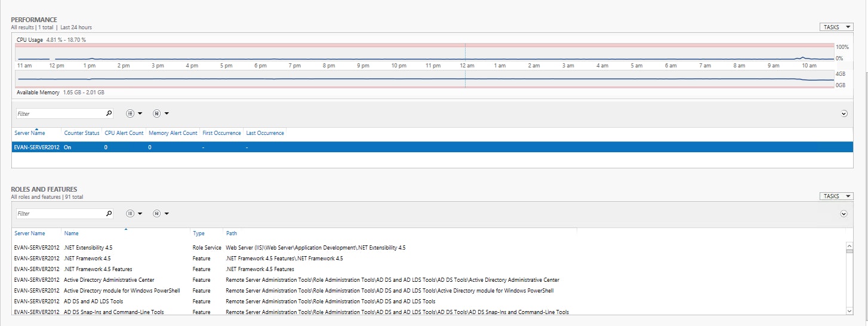Expand the Roles and Features section chevron
868x326 pixels.
pos(844,214)
